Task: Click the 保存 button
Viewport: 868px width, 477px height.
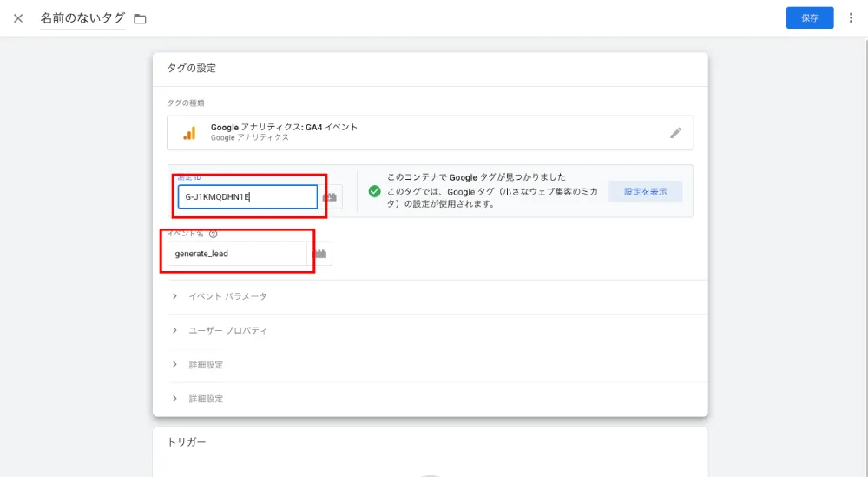Action: [x=809, y=17]
